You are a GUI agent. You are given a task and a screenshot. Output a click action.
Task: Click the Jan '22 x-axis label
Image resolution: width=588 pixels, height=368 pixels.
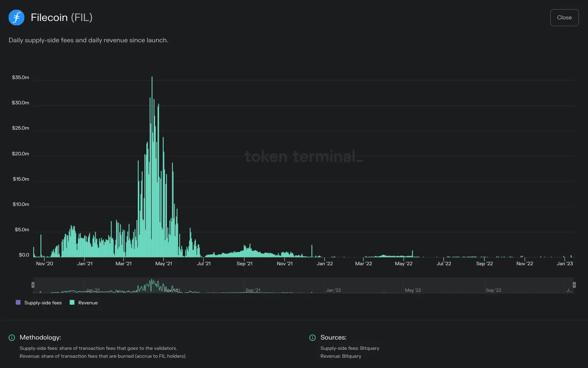pyautogui.click(x=325, y=264)
